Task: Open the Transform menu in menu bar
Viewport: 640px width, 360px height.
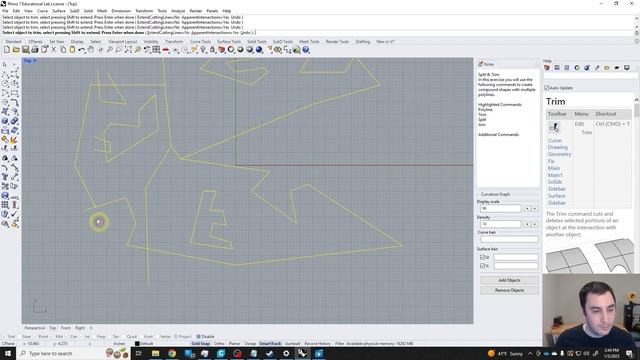Action: click(x=144, y=11)
